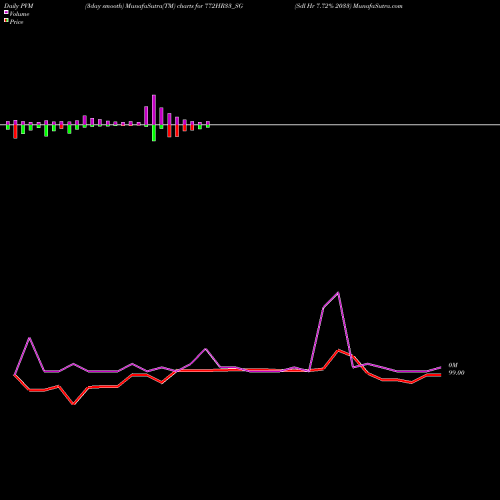Click the '(Sdl Hr 7.72% 2033) MunafaSutra.com' text

coord(348,6)
